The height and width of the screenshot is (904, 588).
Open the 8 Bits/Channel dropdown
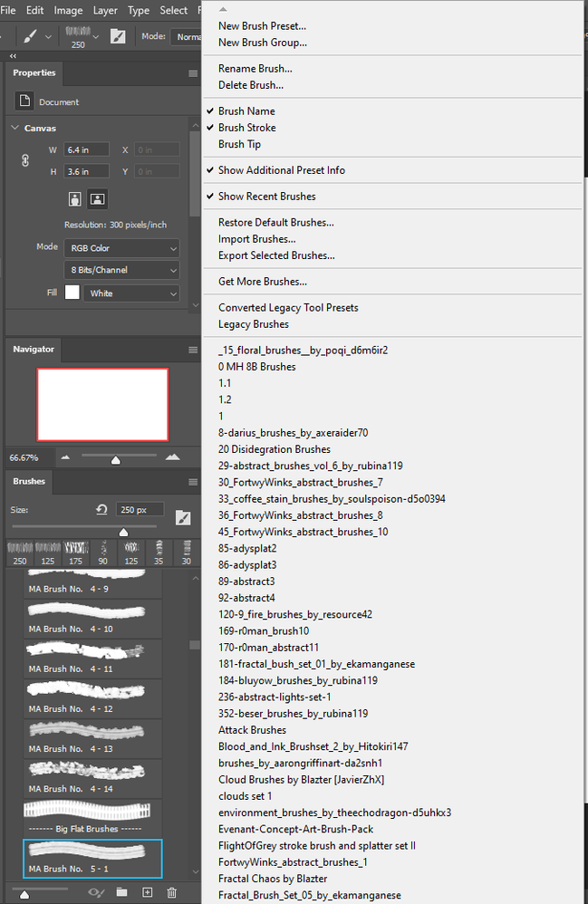pyautogui.click(x=121, y=270)
